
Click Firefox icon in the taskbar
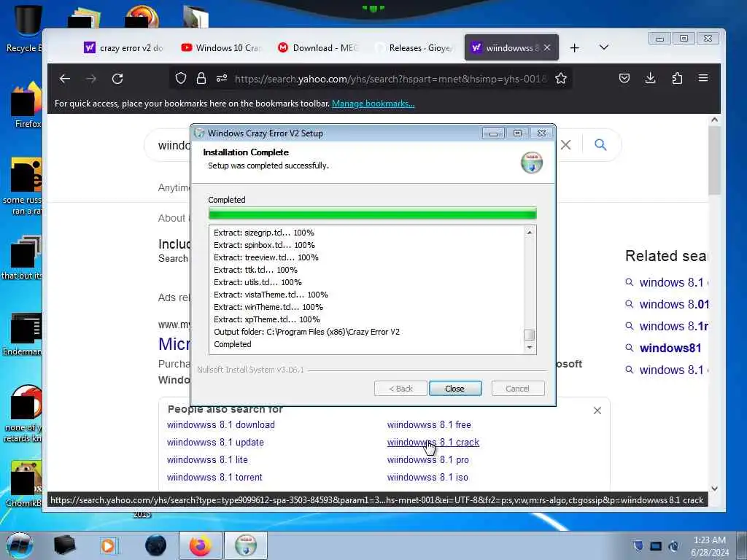coord(201,545)
